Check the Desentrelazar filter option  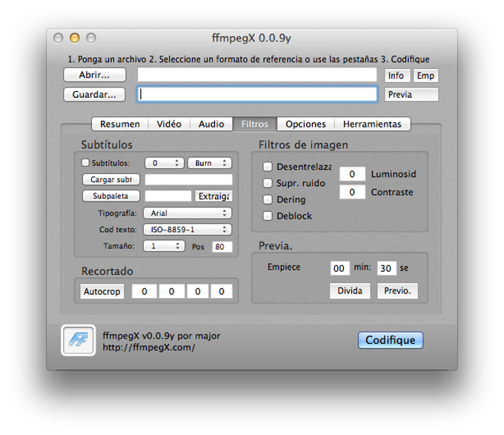click(268, 167)
